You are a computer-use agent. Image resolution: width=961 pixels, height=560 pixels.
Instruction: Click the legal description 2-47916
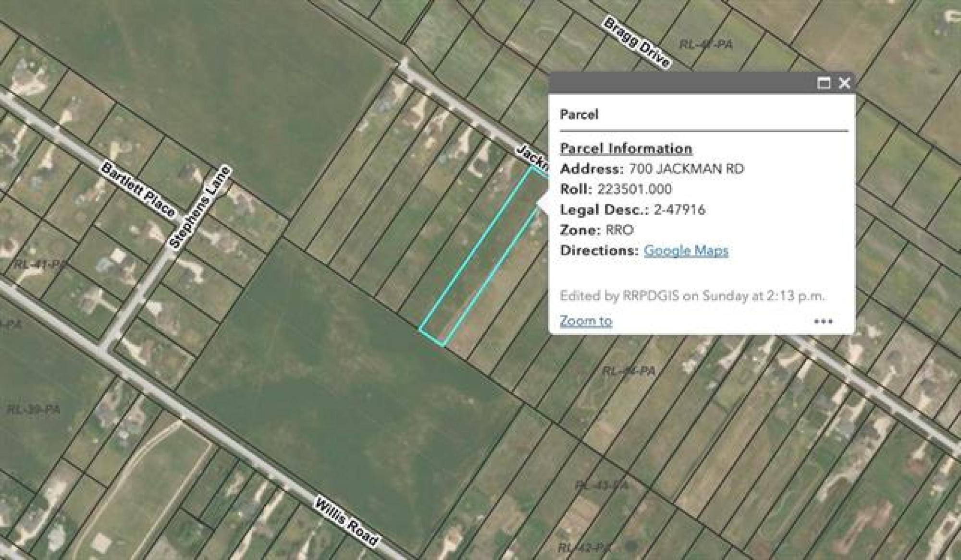pyautogui.click(x=679, y=210)
